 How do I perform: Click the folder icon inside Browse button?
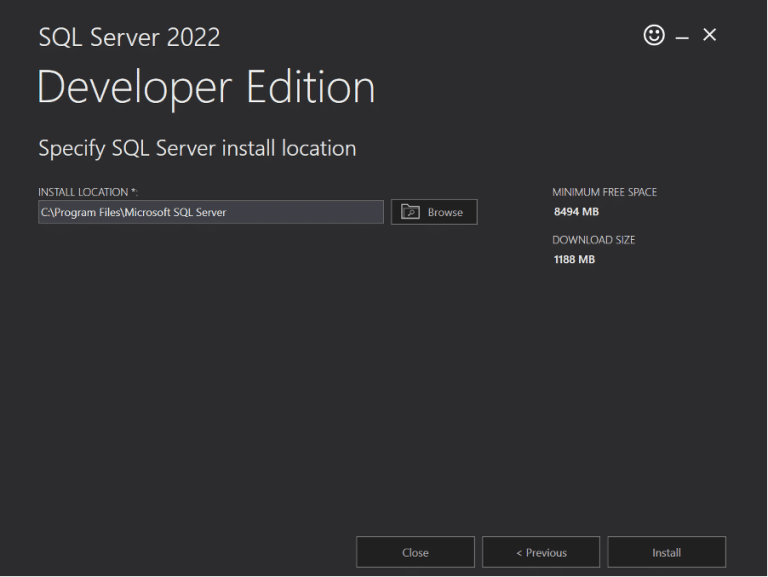[x=410, y=212]
